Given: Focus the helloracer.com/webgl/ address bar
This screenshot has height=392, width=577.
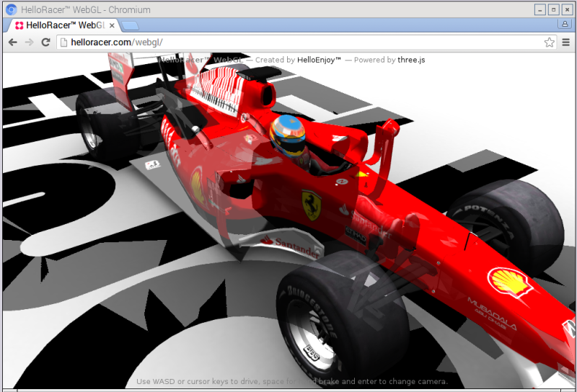Looking at the screenshot, I should [x=306, y=43].
